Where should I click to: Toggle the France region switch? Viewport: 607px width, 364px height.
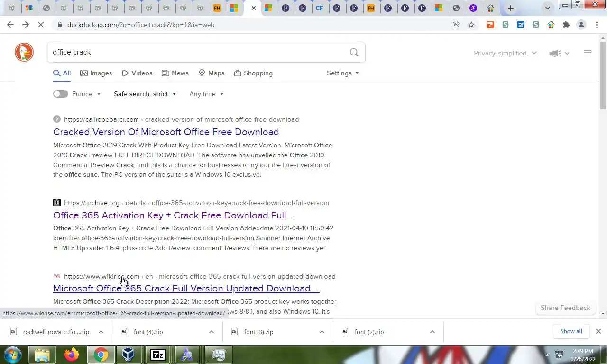pyautogui.click(x=60, y=94)
